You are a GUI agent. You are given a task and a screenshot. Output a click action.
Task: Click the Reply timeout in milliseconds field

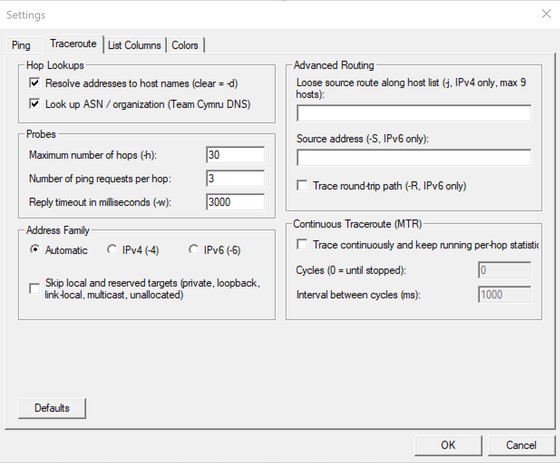(x=235, y=202)
